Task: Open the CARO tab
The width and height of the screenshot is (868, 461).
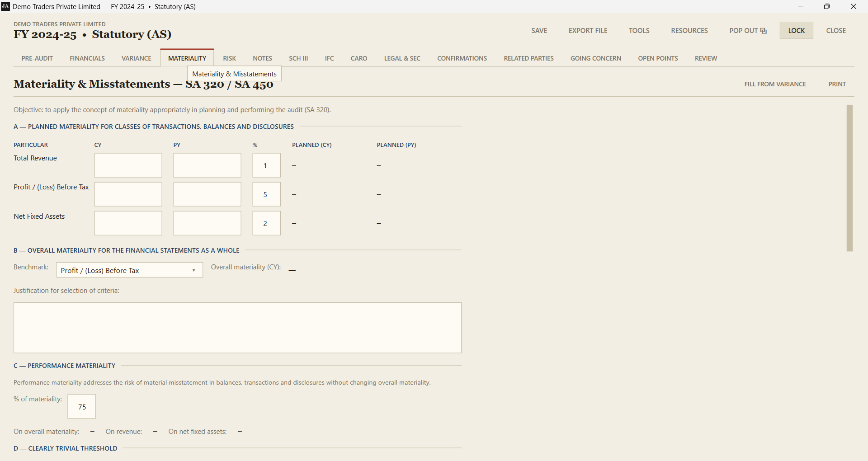Action: point(359,58)
